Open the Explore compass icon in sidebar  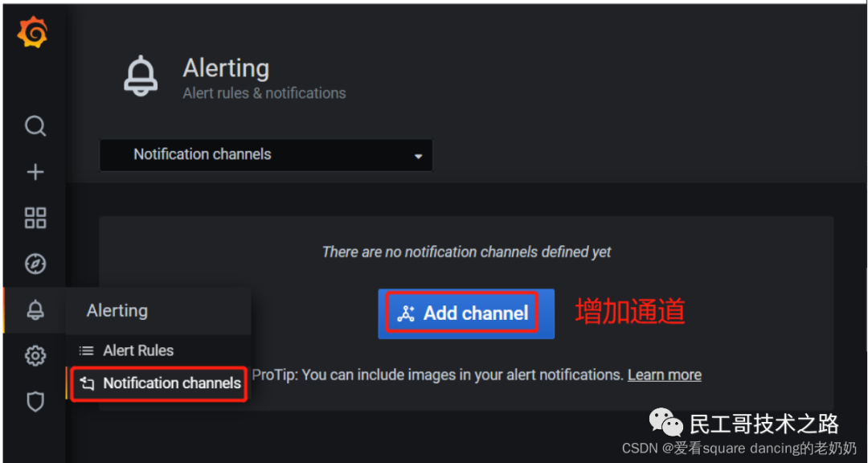coord(35,264)
